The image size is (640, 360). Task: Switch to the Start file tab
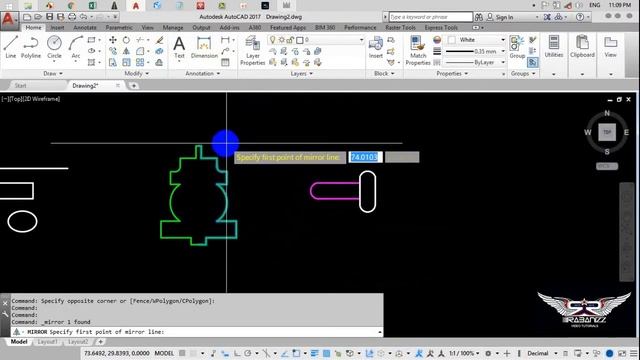click(x=20, y=85)
